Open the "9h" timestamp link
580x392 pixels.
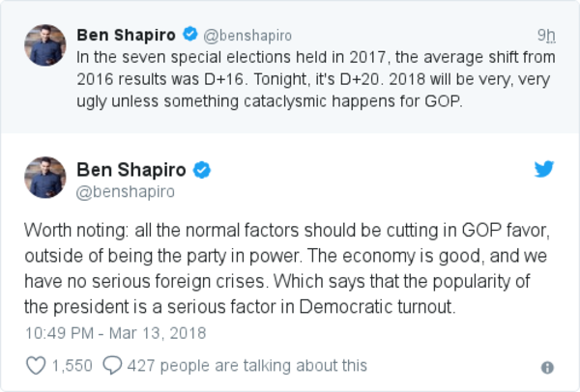coord(546,35)
